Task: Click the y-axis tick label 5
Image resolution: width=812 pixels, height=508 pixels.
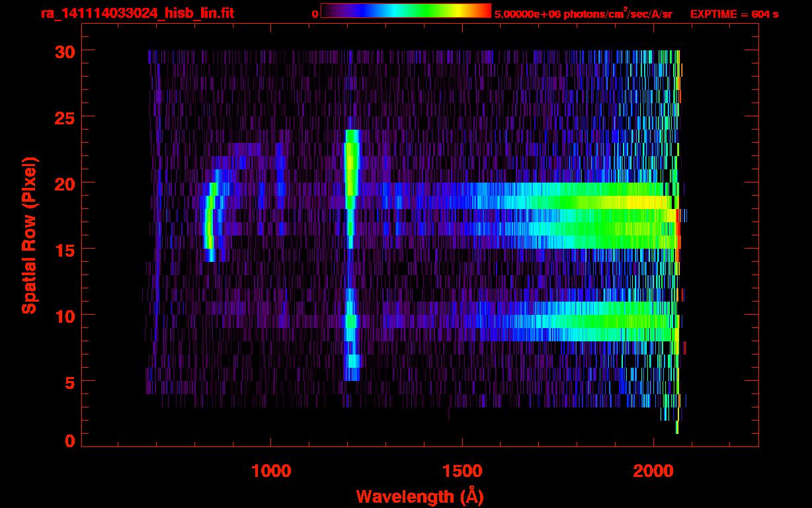Action: pos(69,382)
